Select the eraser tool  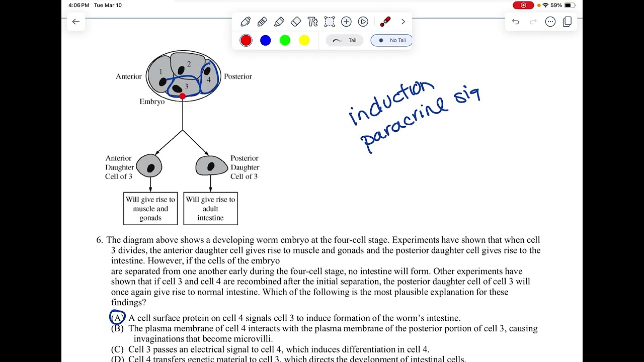(296, 22)
